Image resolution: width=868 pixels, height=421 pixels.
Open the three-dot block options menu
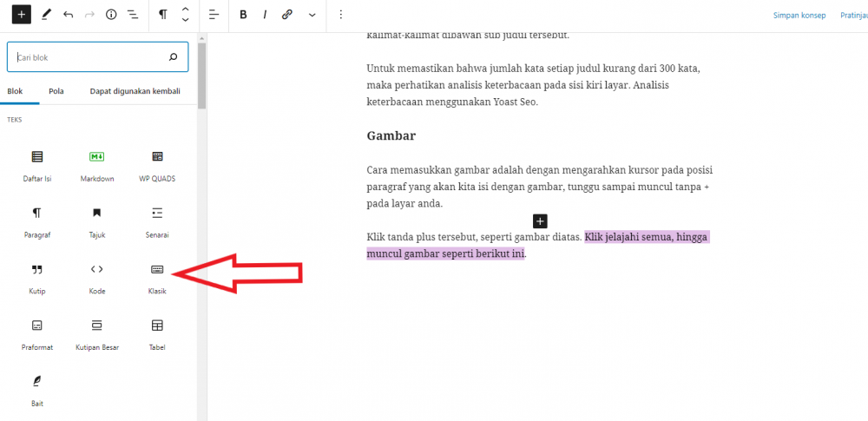[x=340, y=15]
